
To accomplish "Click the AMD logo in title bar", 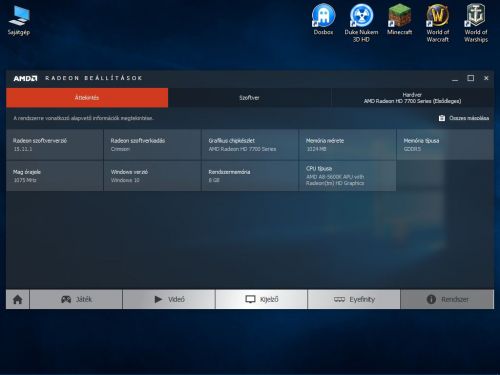I will tap(25, 78).
